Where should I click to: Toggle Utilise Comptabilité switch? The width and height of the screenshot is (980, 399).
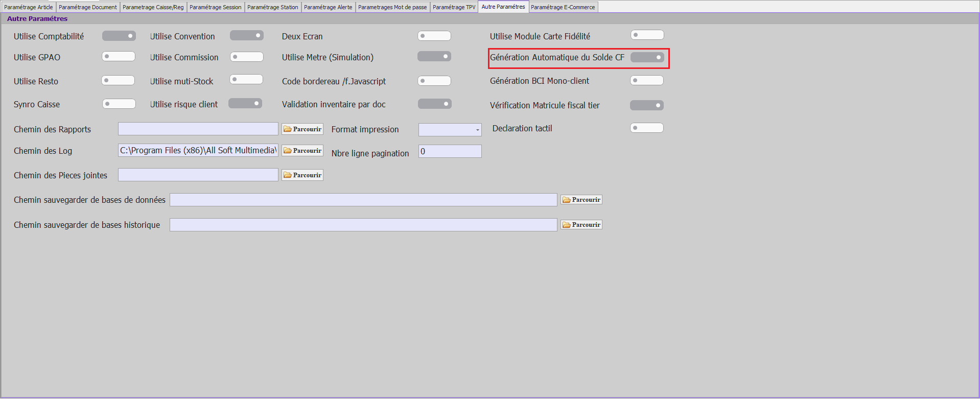[x=119, y=36]
